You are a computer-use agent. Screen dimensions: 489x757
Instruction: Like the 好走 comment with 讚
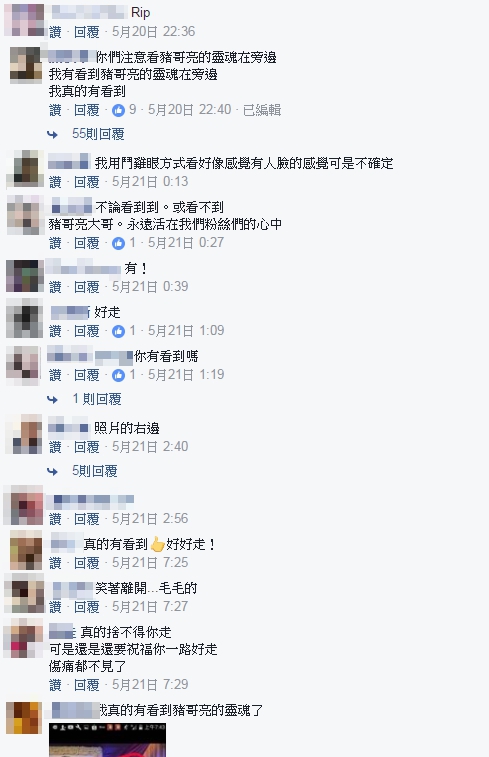pos(56,331)
